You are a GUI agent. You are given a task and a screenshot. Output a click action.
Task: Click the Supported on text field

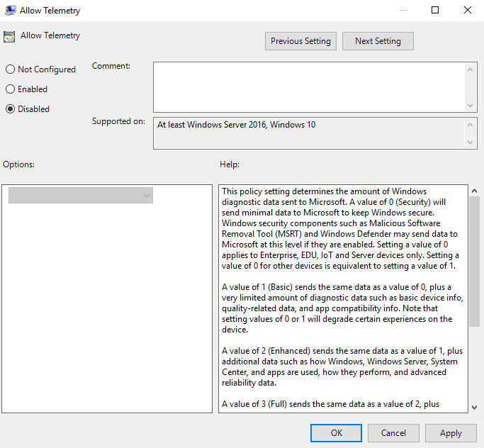(x=309, y=133)
